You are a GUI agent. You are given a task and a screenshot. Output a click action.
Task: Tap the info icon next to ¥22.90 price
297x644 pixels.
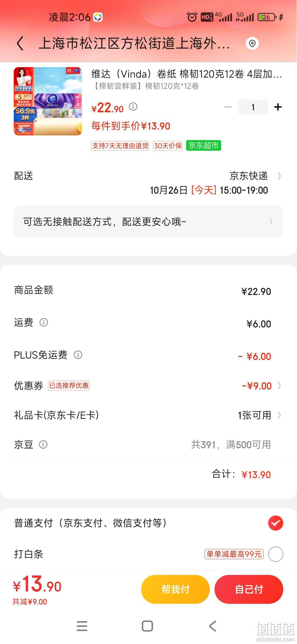click(x=133, y=107)
